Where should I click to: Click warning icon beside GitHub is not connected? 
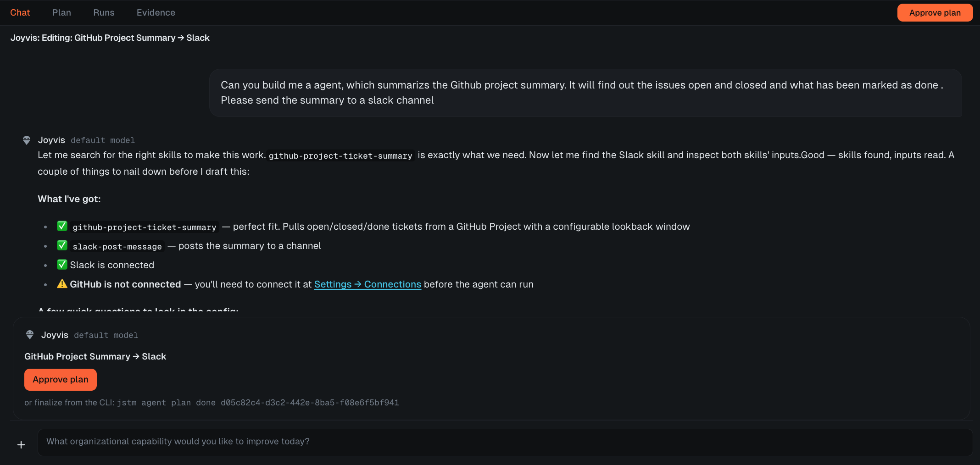click(x=62, y=284)
